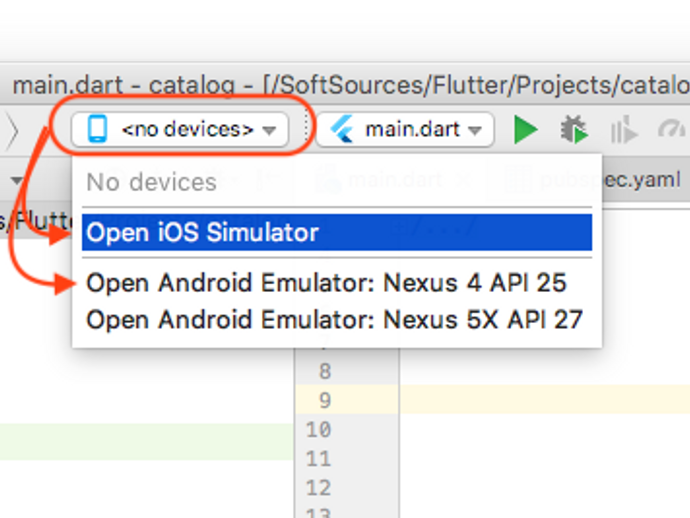This screenshot has width=690, height=518.
Task: Click the No devices header label
Action: click(x=151, y=182)
